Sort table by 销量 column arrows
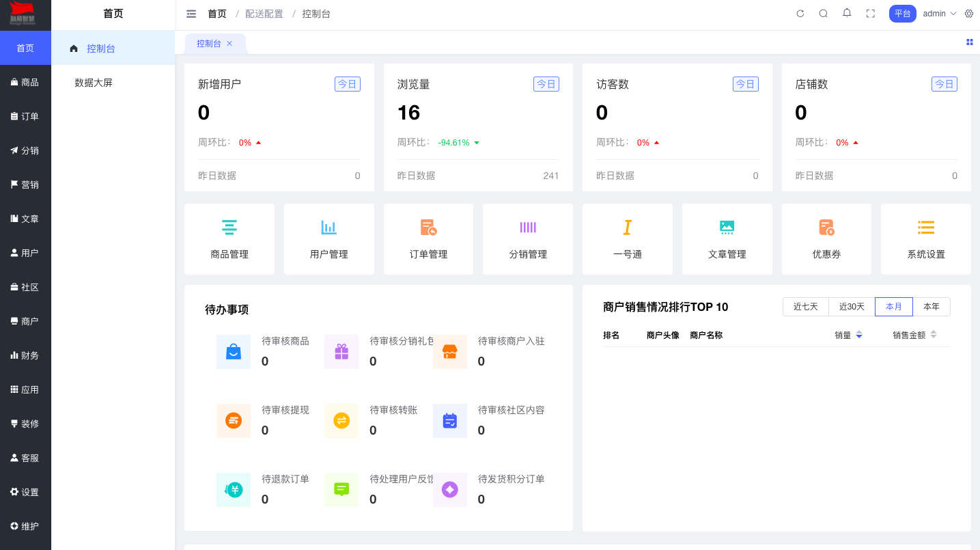 [859, 335]
